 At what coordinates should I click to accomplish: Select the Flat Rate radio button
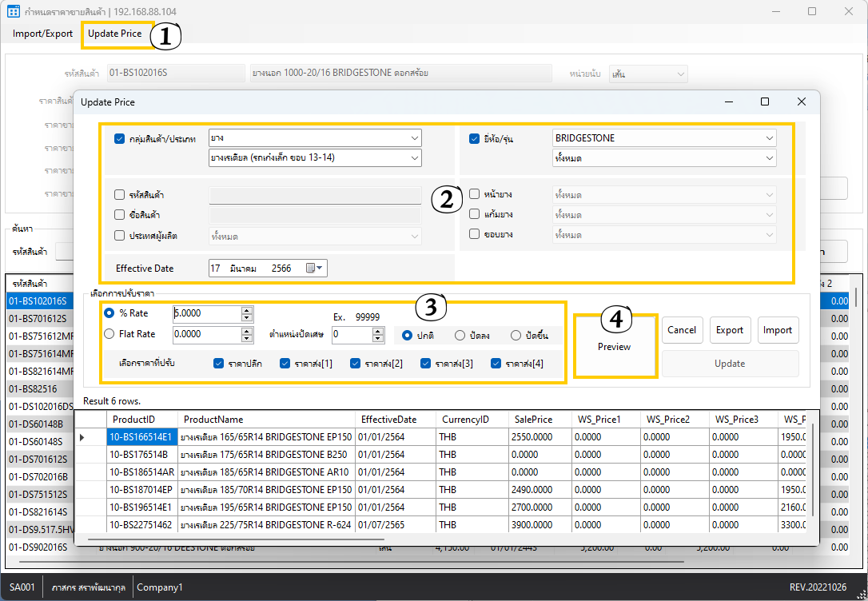tap(109, 334)
